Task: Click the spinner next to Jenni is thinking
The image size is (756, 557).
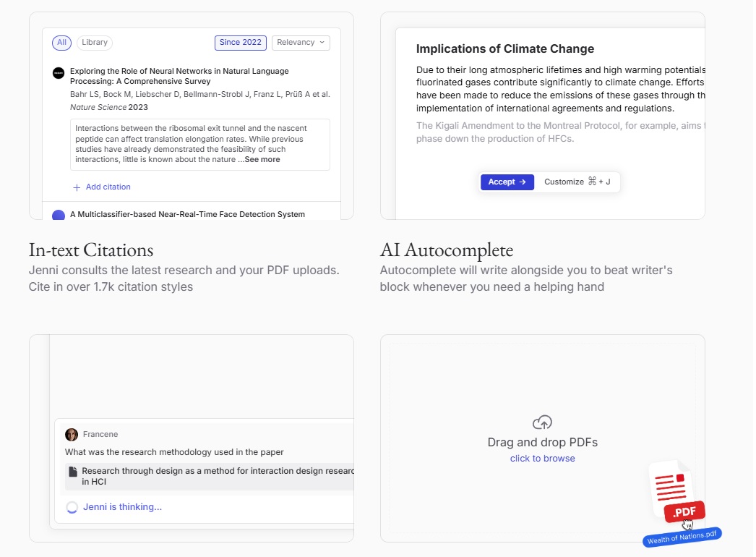Action: (72, 509)
